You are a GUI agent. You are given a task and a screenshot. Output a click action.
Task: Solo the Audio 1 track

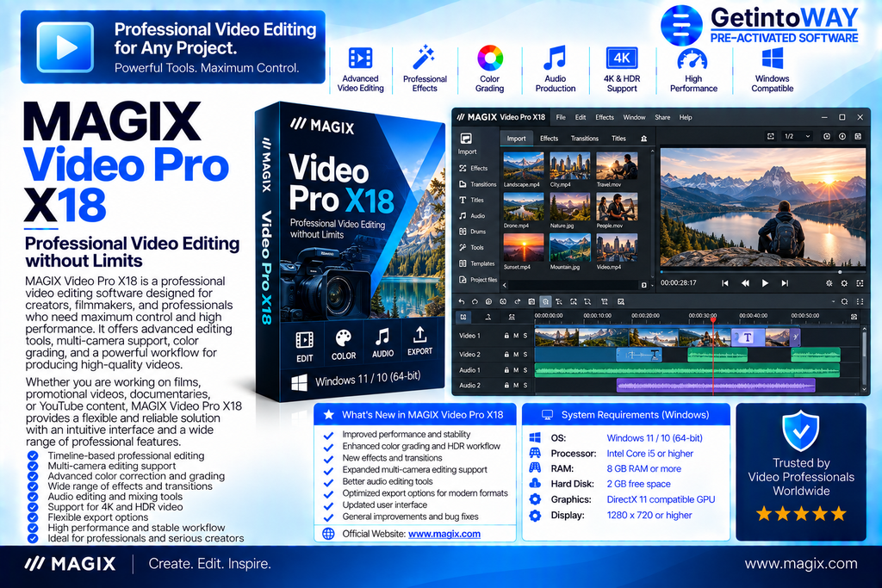tap(525, 370)
